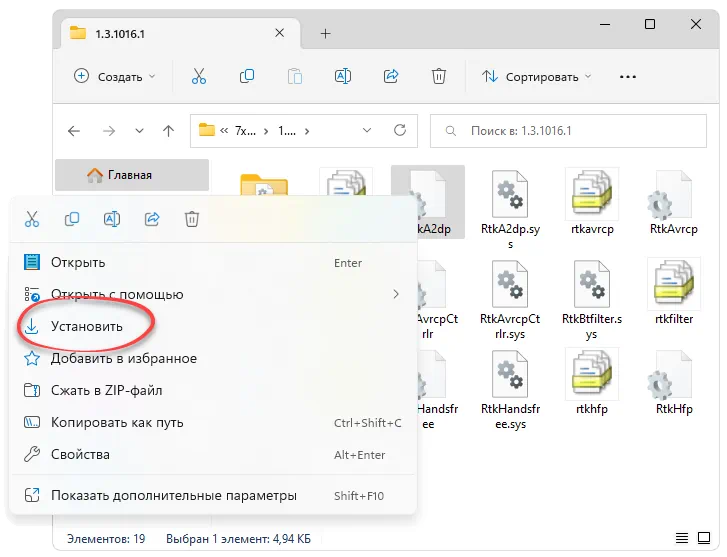Expand the address bar history dropdown

(x=367, y=130)
